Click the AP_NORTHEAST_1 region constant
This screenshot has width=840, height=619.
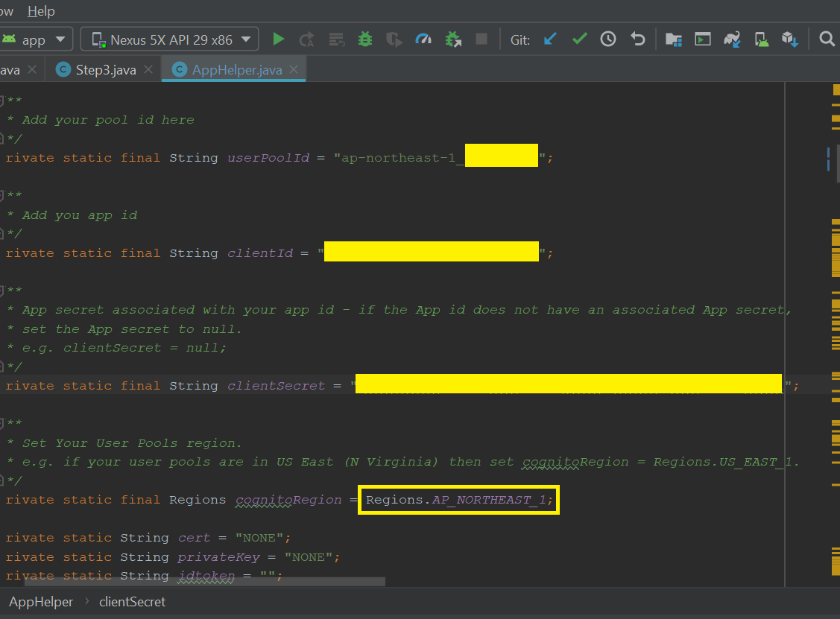pyautogui.click(x=489, y=500)
